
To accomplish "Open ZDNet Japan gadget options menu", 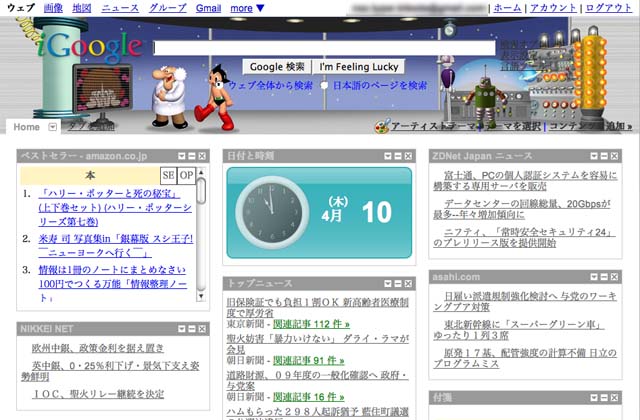I will pyautogui.click(x=594, y=156).
